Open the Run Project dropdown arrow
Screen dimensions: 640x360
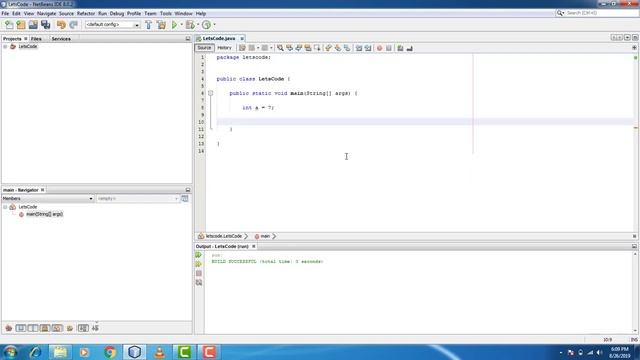181,25
